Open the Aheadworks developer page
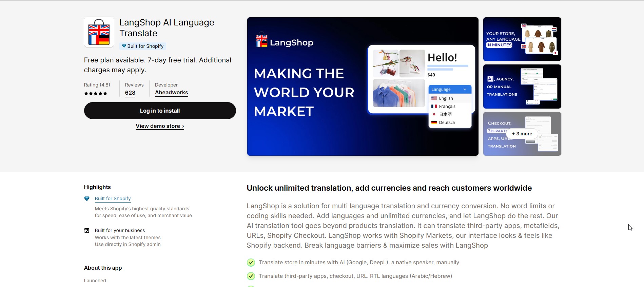 tap(172, 93)
